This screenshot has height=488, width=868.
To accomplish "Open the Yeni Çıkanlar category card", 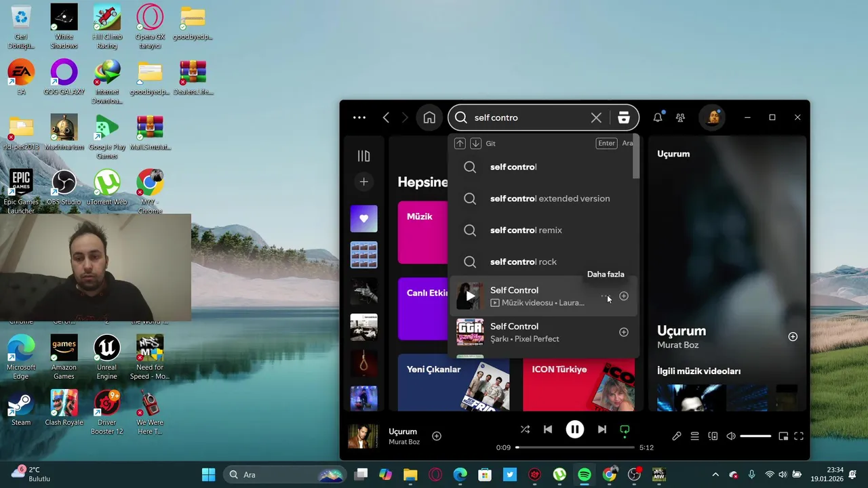I will click(454, 382).
